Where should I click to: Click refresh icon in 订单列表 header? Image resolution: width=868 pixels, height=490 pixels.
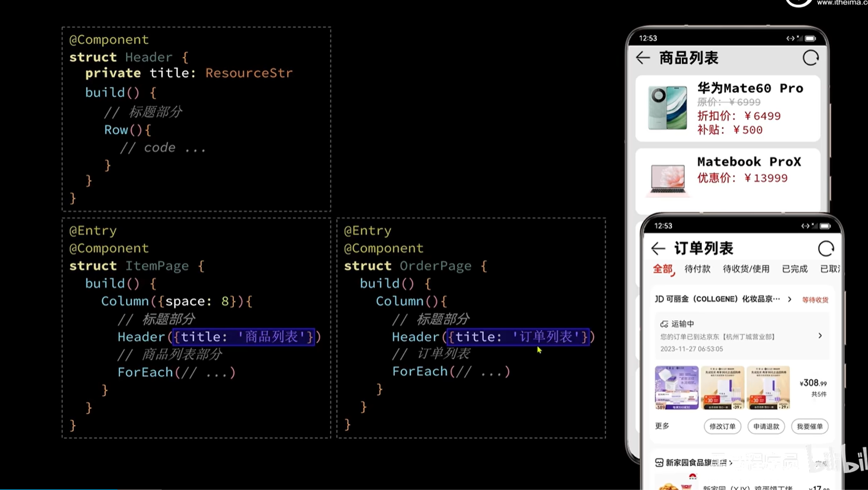pyautogui.click(x=826, y=248)
